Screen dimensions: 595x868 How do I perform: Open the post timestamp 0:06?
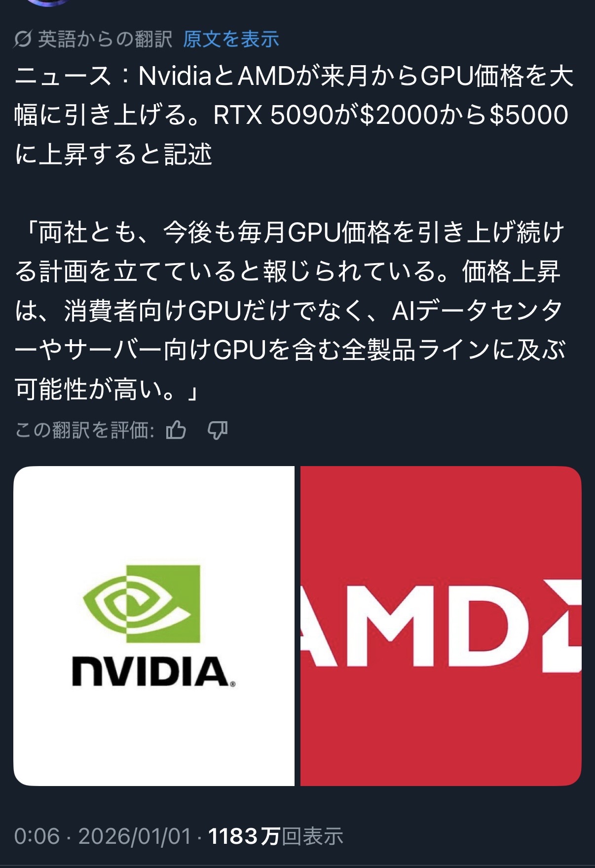pyautogui.click(x=37, y=836)
